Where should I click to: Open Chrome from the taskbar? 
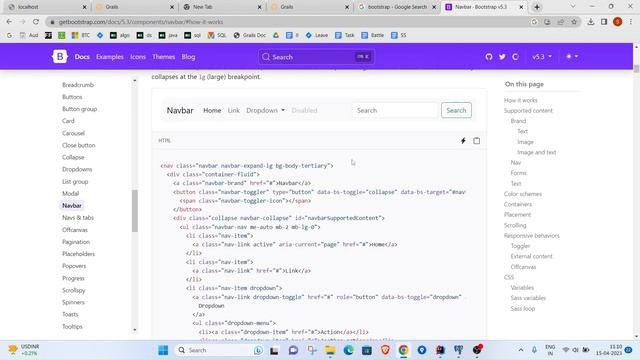pos(403,350)
